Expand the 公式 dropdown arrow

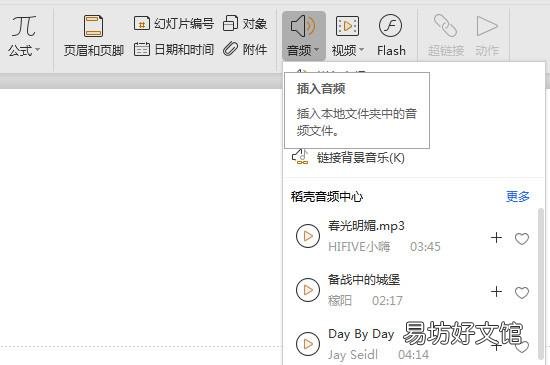tap(37, 50)
